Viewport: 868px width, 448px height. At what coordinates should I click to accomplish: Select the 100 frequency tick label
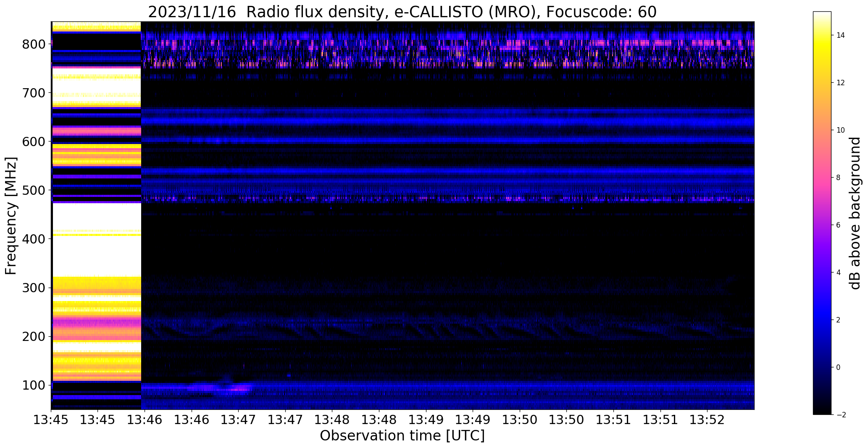point(34,385)
